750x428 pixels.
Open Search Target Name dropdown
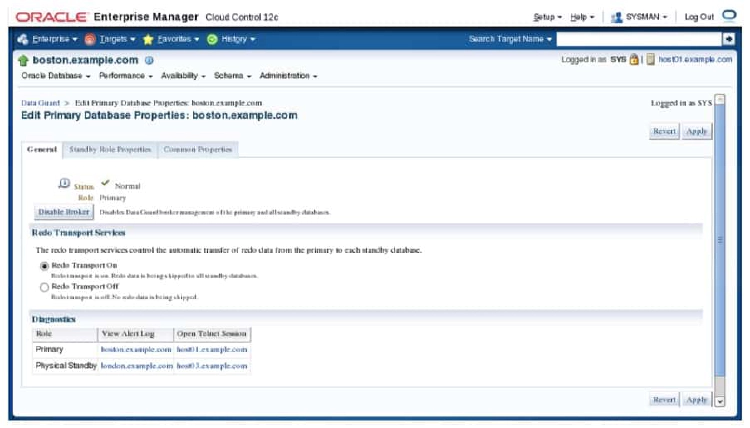[510, 39]
